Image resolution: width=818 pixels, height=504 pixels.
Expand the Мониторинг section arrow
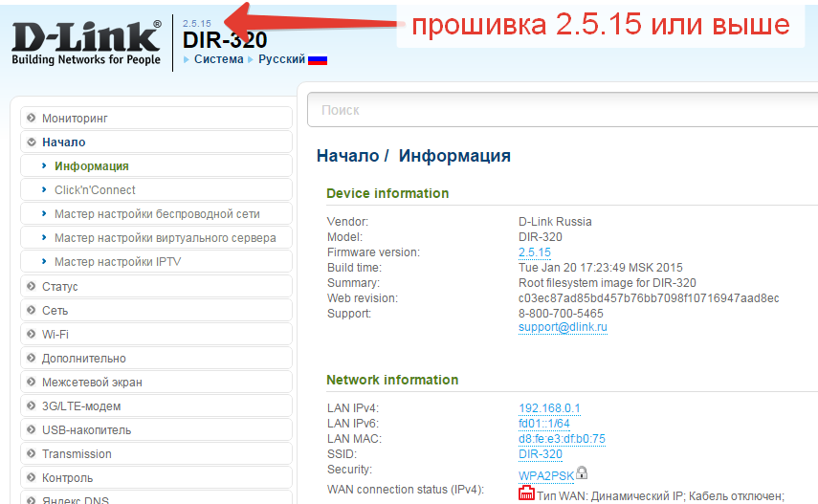tap(32, 118)
